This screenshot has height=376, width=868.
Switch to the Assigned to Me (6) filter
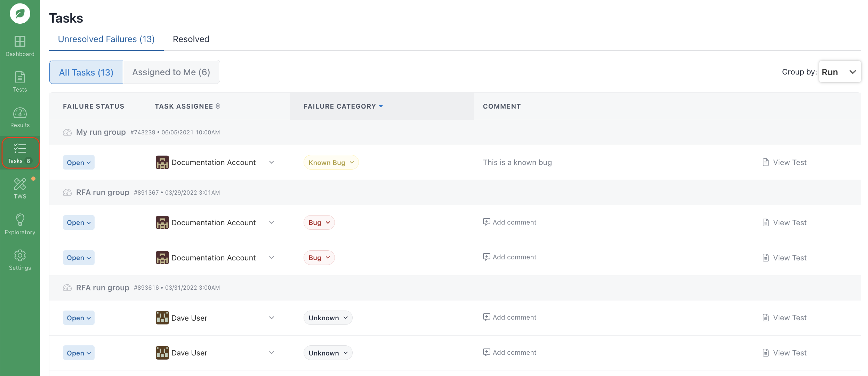[x=171, y=72]
